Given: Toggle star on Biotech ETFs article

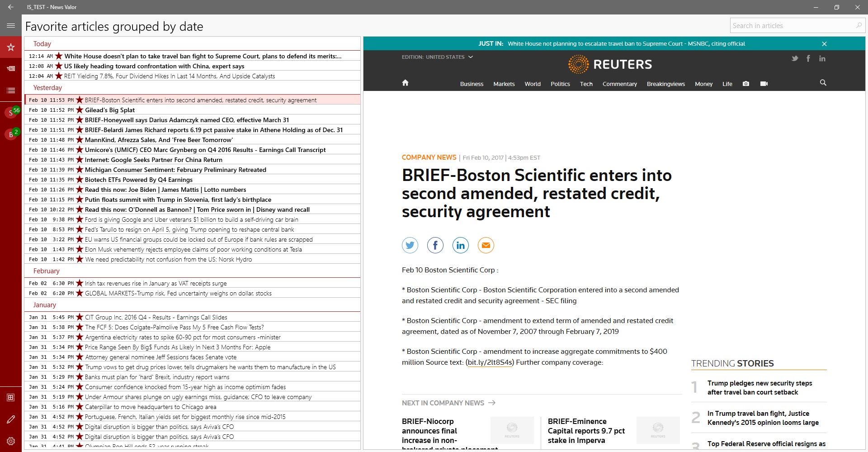Looking at the screenshot, I should (80, 180).
